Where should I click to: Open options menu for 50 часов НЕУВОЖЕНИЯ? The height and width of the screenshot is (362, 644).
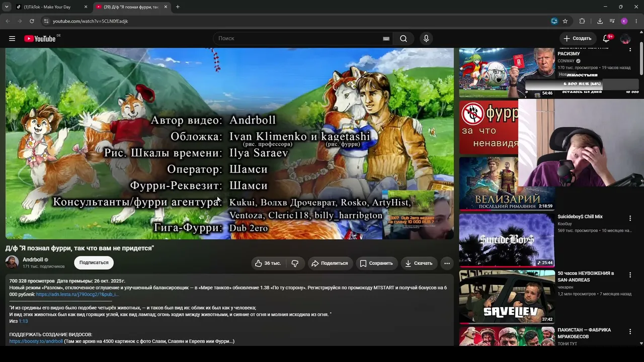point(630,275)
